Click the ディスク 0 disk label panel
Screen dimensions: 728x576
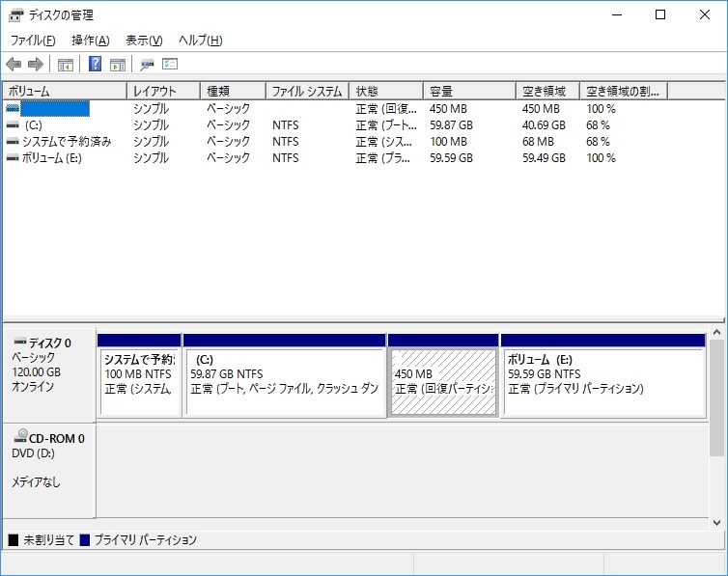point(48,374)
